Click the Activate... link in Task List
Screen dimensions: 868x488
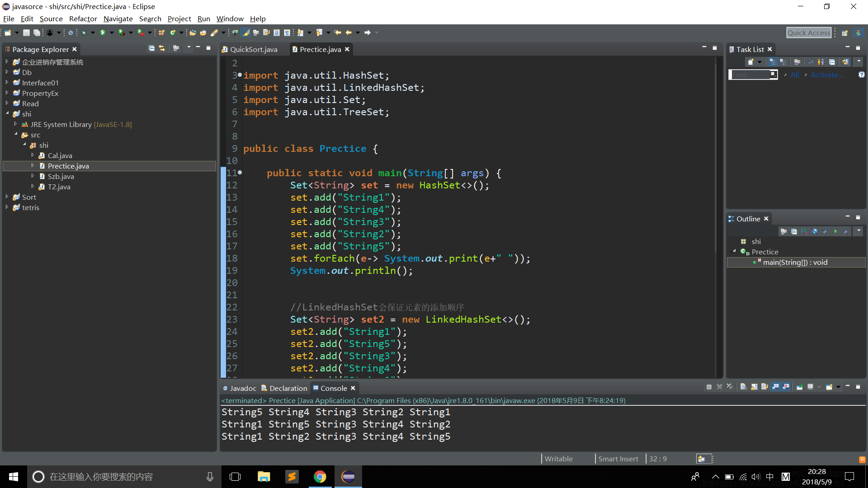826,75
